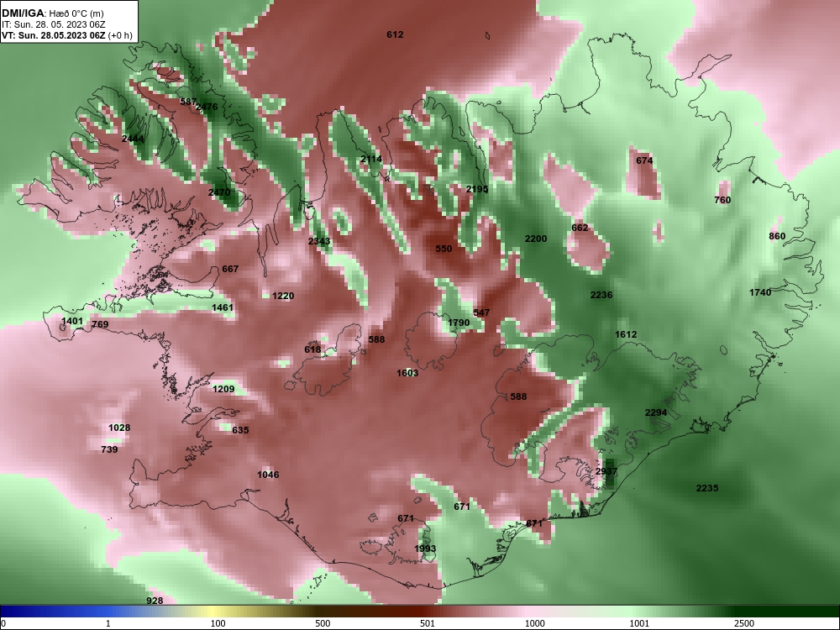Click the map value 760
This screenshot has width=840, height=630.
[722, 201]
